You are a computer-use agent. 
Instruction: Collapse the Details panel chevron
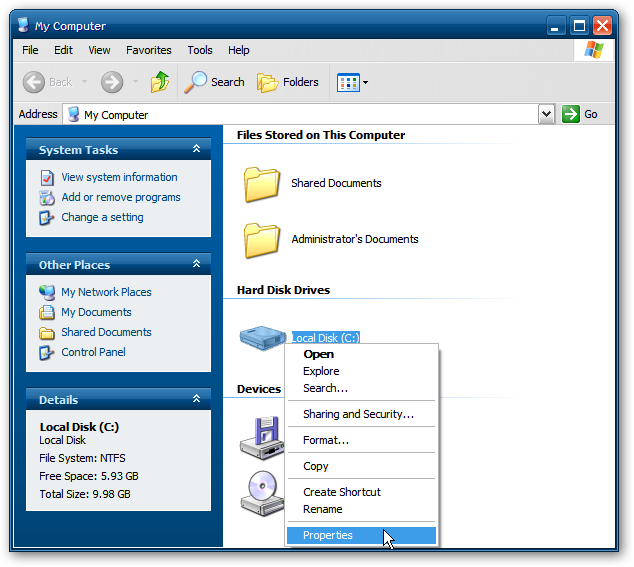pyautogui.click(x=197, y=399)
